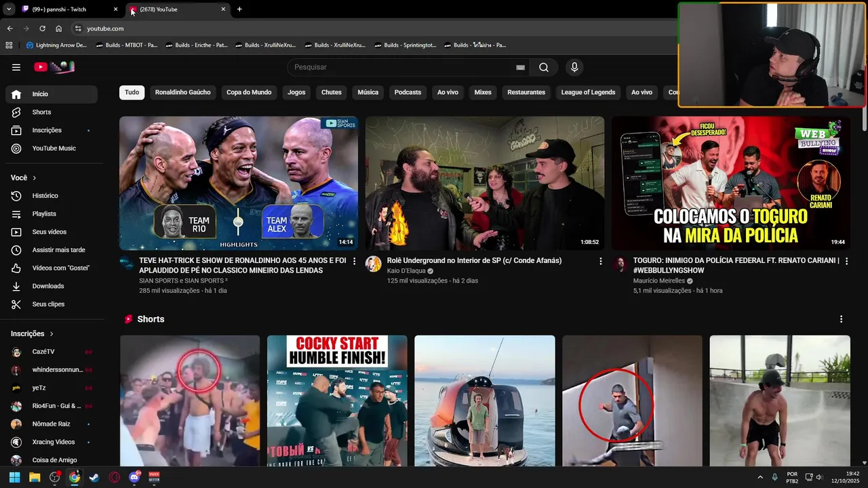Open Windows Start menu
868x488 pixels.
coord(14,477)
